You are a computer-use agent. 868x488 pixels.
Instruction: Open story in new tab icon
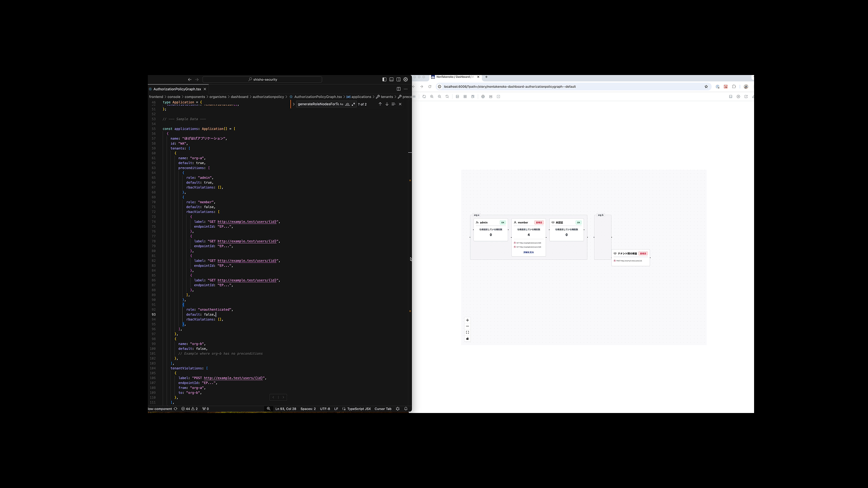[746, 97]
